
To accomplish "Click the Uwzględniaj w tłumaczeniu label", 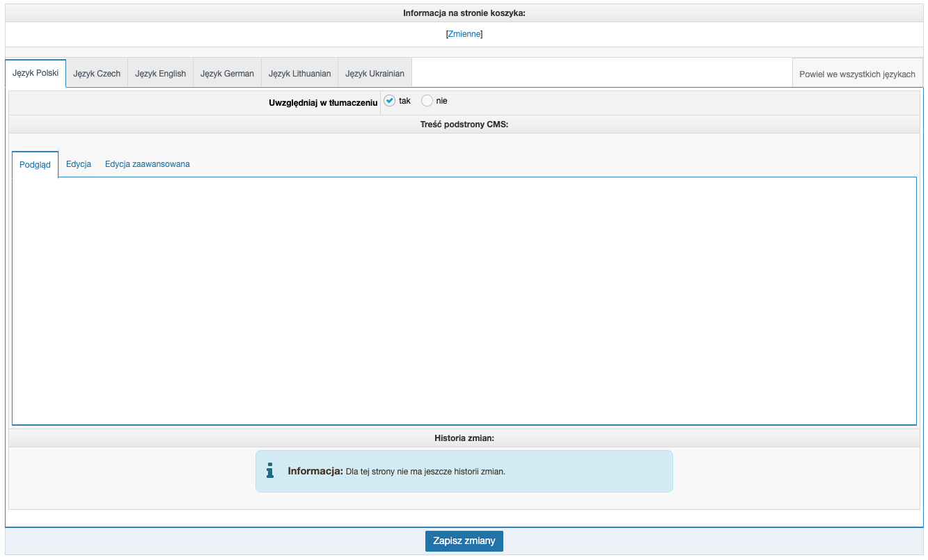I will (323, 102).
